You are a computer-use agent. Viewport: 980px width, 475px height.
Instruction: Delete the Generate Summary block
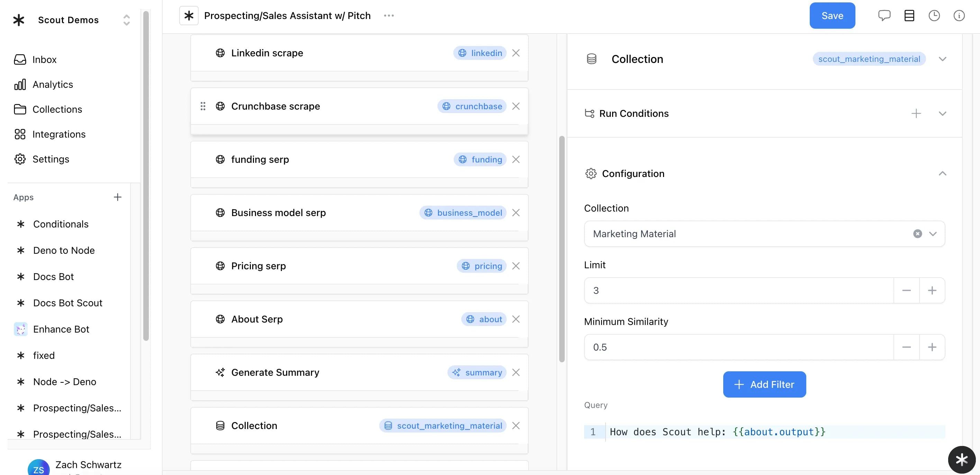516,372
